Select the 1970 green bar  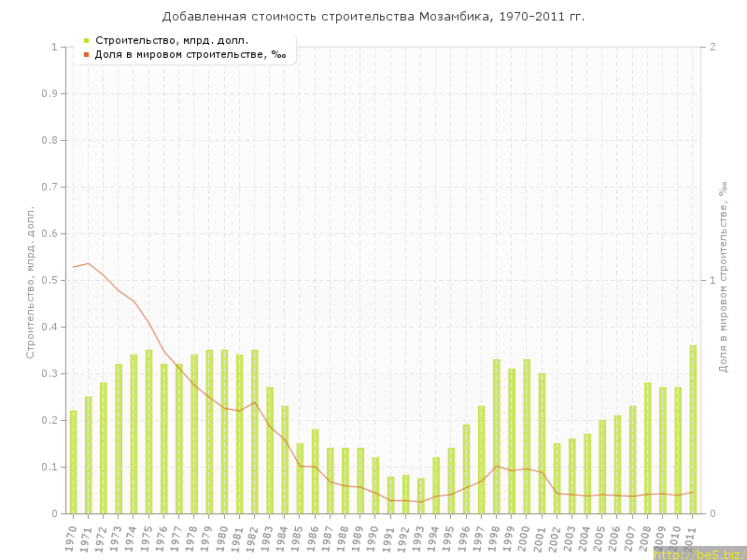coord(73,462)
